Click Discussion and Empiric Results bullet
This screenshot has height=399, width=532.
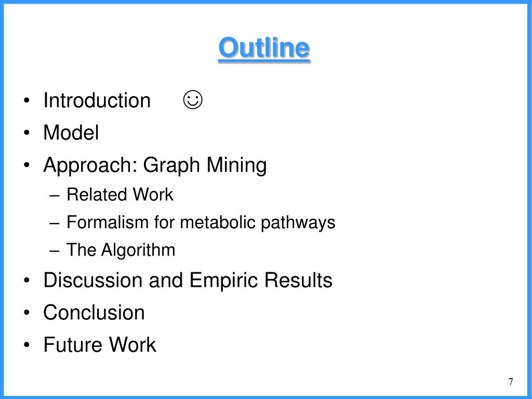[x=188, y=280]
